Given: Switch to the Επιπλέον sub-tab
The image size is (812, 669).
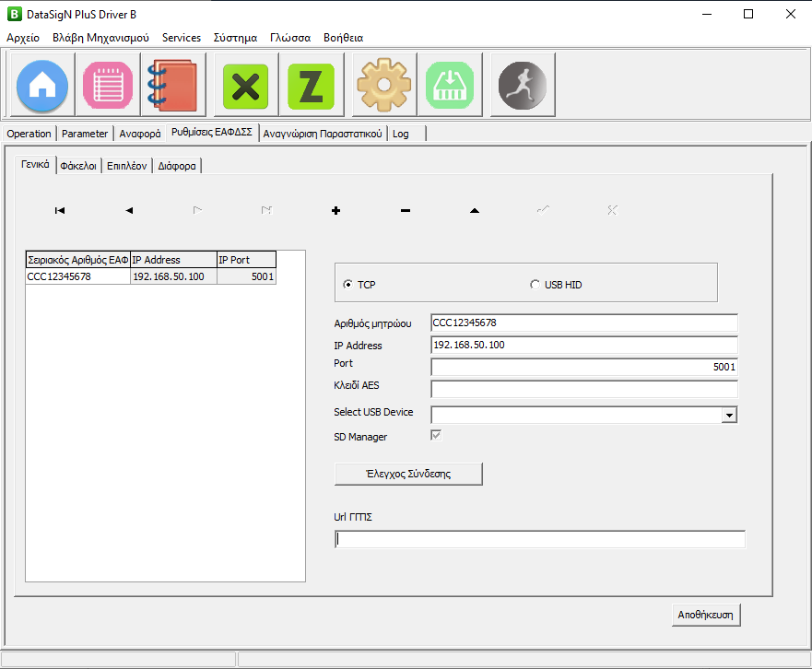Looking at the screenshot, I should [127, 166].
